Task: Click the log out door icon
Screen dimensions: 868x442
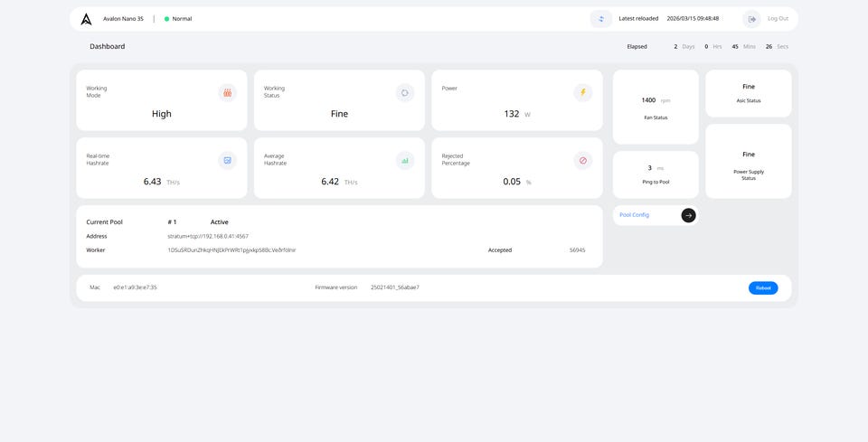Action: (751, 19)
